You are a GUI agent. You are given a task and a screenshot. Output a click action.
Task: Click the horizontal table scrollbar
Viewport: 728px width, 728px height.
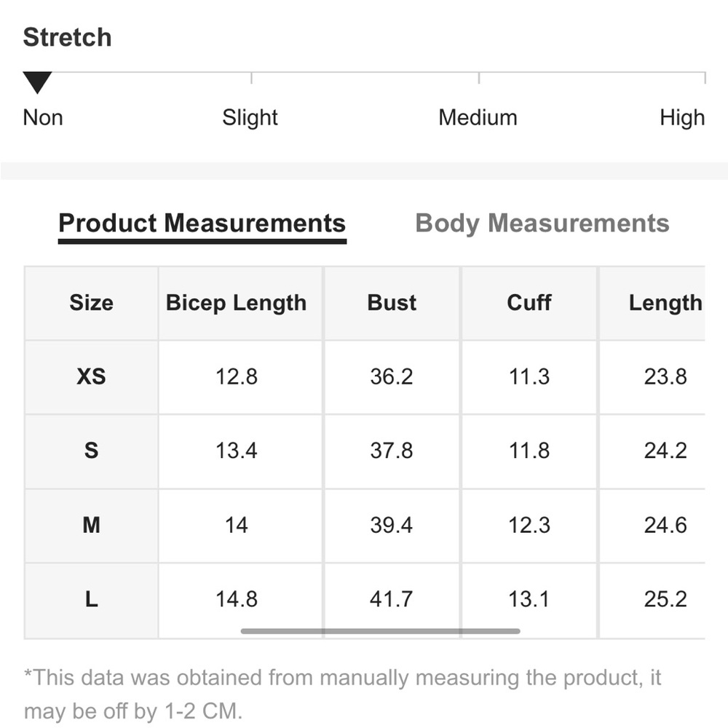[380, 631]
